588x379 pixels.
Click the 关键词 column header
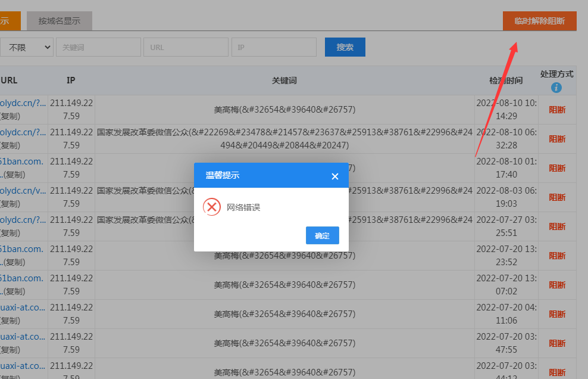click(x=284, y=80)
